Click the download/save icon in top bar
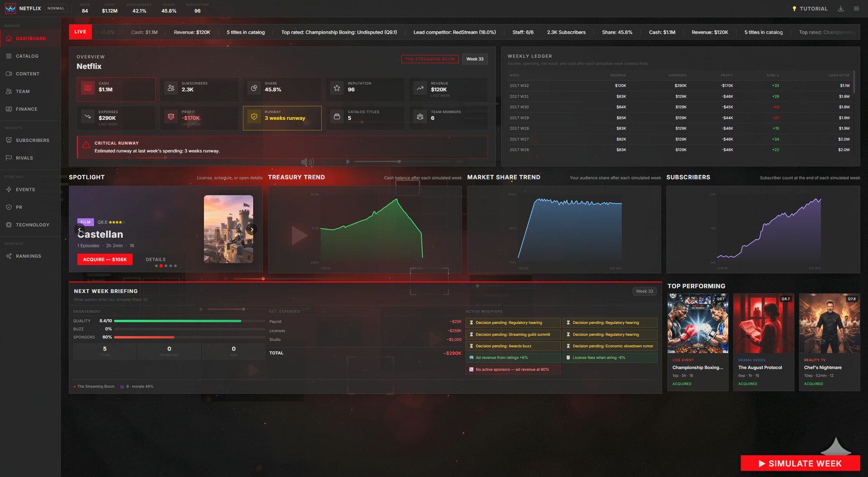This screenshot has height=477, width=868. [840, 9]
